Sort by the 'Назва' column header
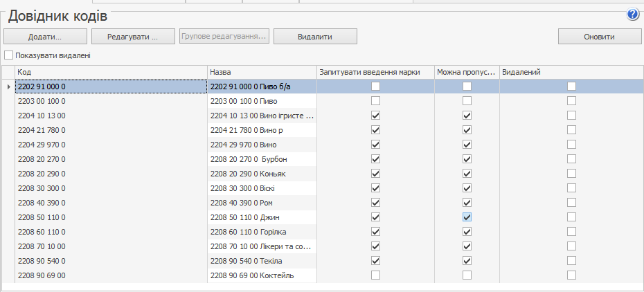644x292 pixels. [x=262, y=72]
